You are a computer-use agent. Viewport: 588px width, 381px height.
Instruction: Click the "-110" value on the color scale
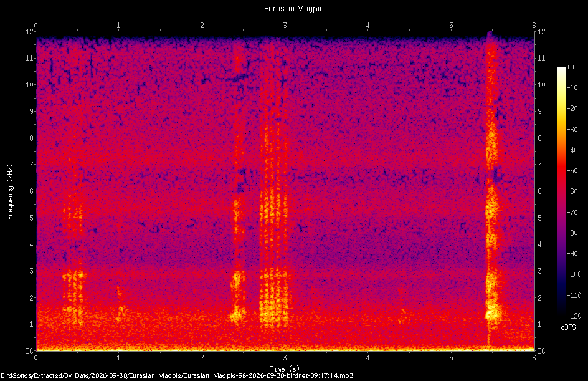tap(574, 296)
